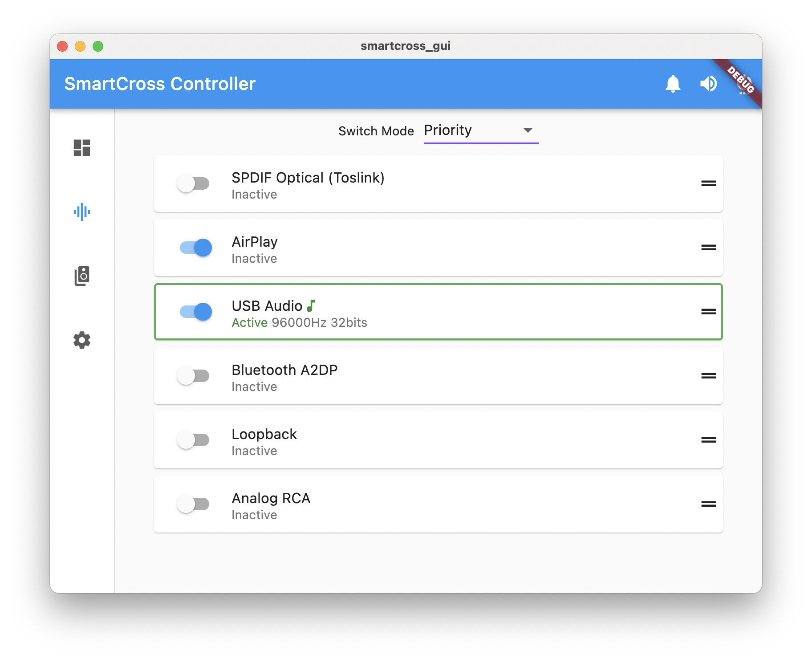Click the Switch Mode label
The width and height of the screenshot is (812, 659).
click(x=376, y=131)
